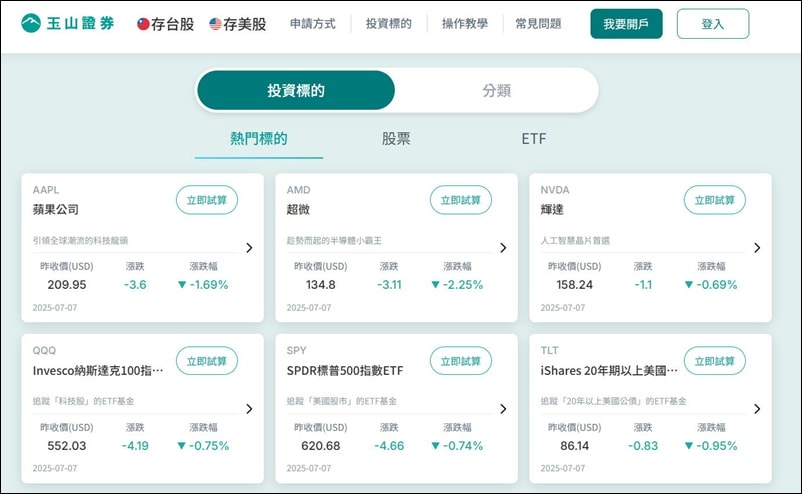This screenshot has height=494, width=802.
Task: Click the 209.95 closing price
Action: [67, 285]
